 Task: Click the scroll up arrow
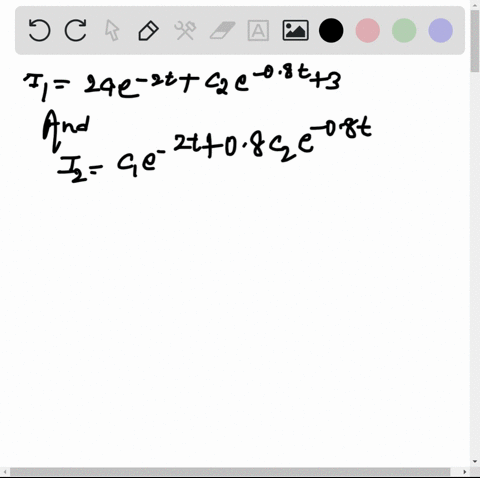(475, 4)
